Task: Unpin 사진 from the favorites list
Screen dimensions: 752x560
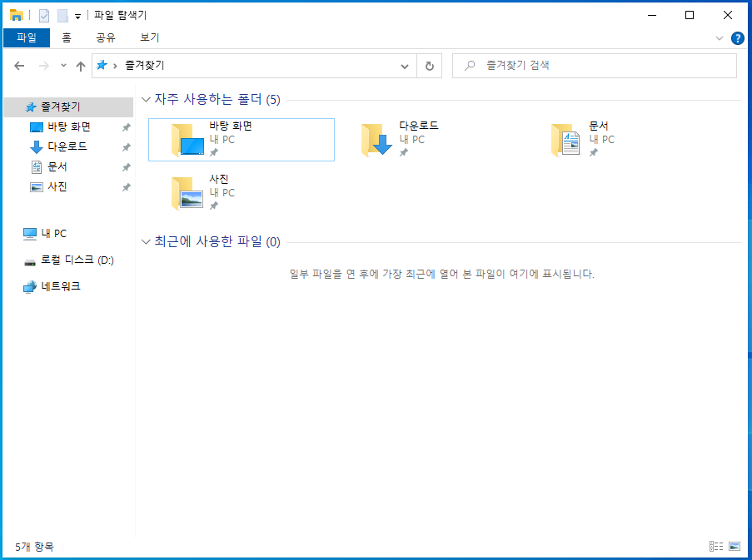Action: click(x=127, y=186)
